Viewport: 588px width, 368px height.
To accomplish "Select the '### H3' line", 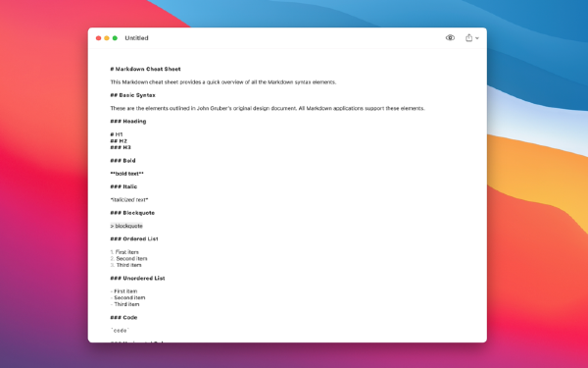I will point(121,147).
